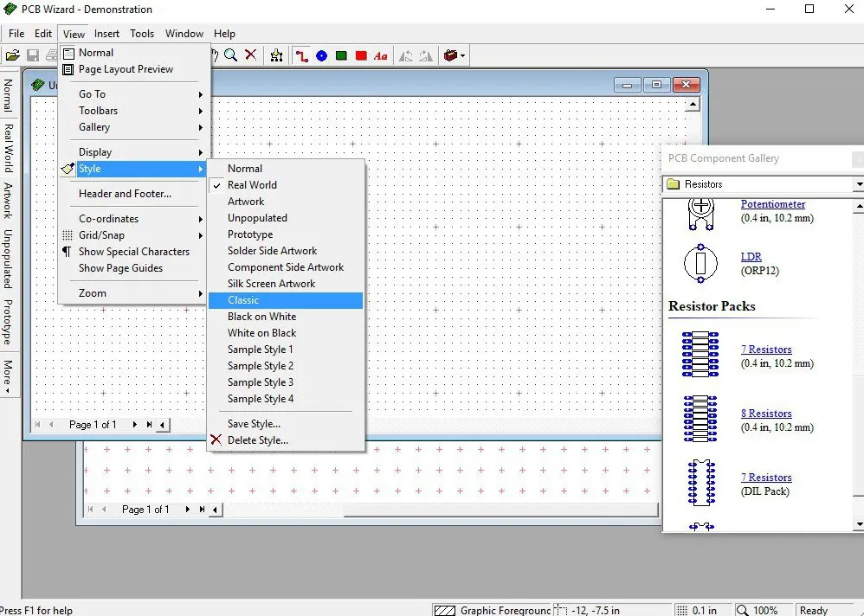Expand the Zoom submenu

(x=93, y=293)
